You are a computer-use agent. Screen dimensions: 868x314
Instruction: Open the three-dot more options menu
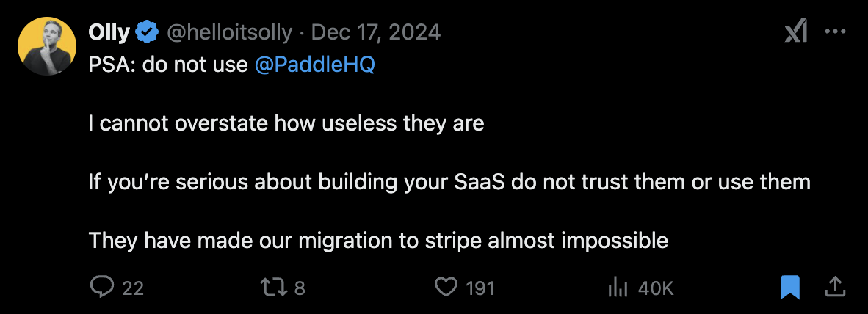click(x=836, y=32)
